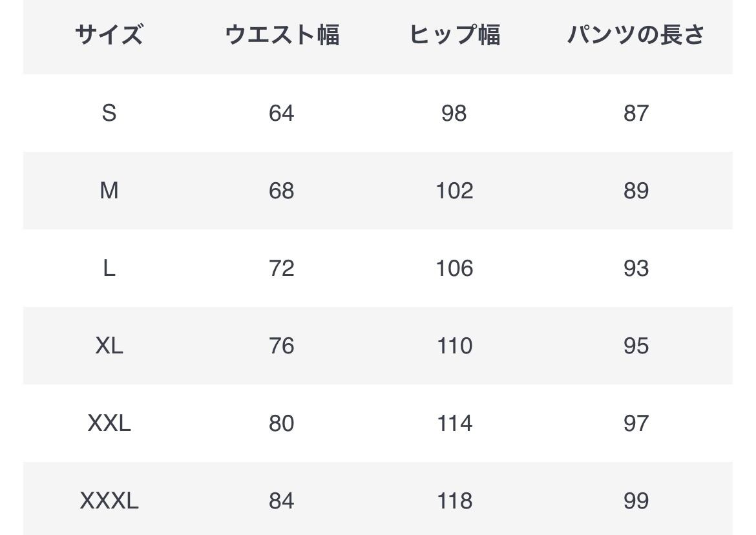This screenshot has height=535, width=756.
Task: Click the サイズ column header
Action: pos(109,35)
